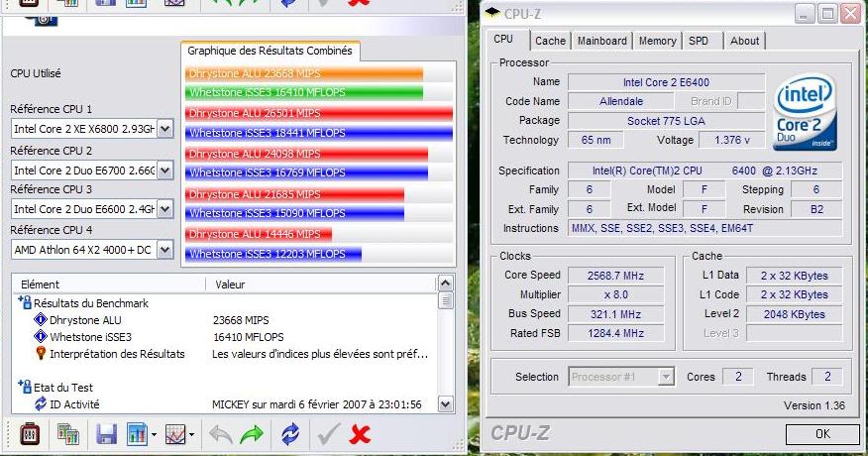Select the SPD tab in CPU-Z
Image resolution: width=868 pixels, height=456 pixels.
[699, 41]
